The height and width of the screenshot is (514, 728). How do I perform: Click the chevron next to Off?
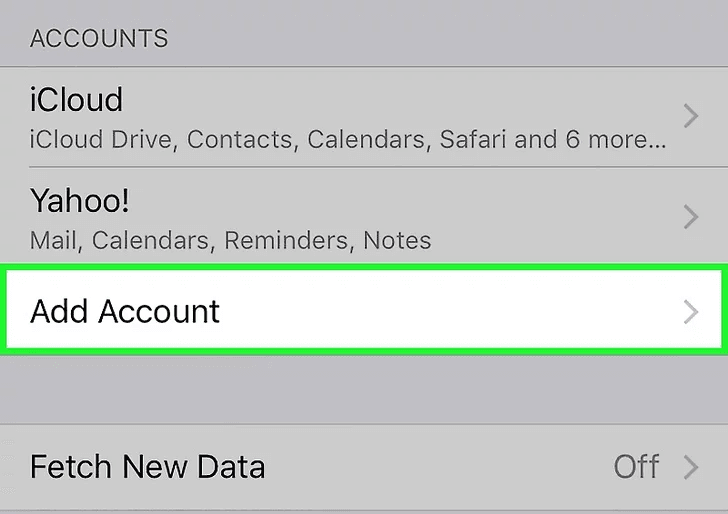tap(690, 467)
